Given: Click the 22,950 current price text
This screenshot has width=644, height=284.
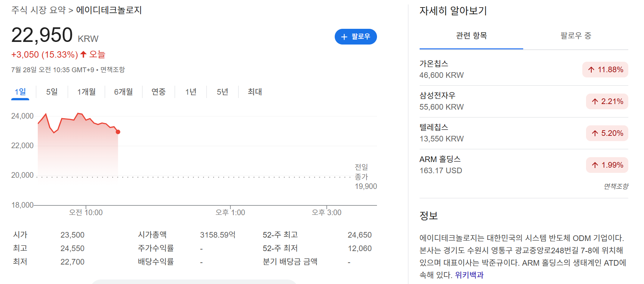Looking at the screenshot, I should [42, 35].
